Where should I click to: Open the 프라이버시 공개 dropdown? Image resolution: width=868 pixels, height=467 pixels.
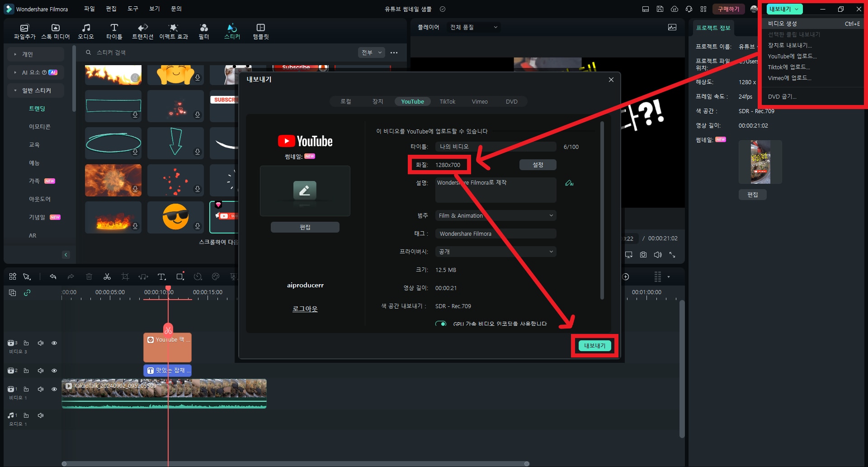pos(495,252)
